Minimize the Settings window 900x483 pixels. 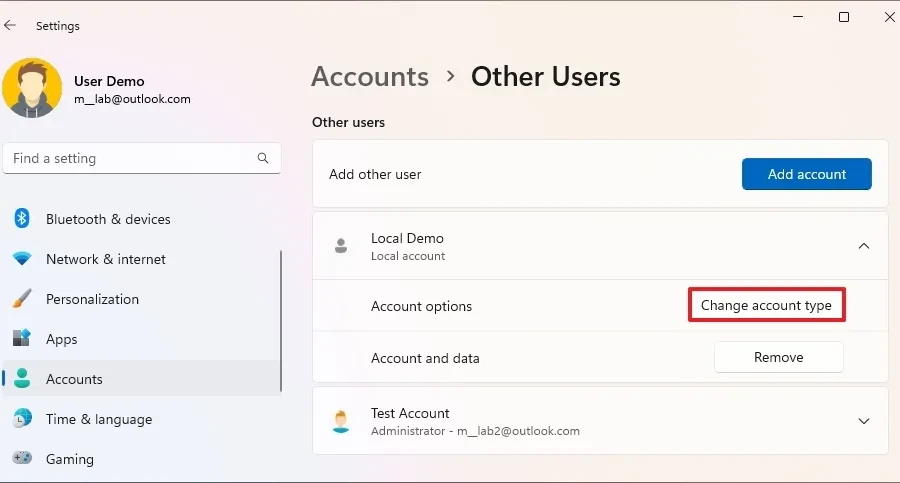click(798, 17)
